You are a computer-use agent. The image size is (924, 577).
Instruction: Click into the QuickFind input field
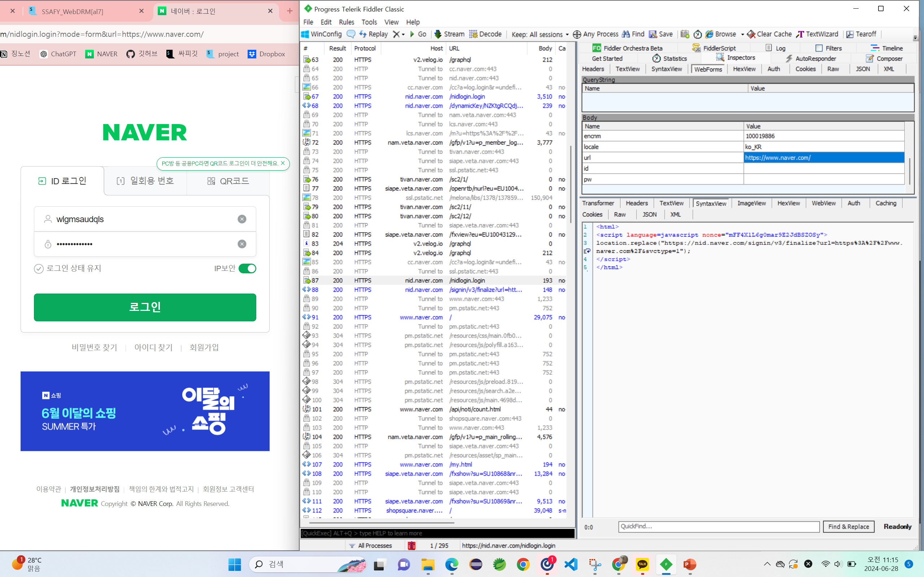718,527
